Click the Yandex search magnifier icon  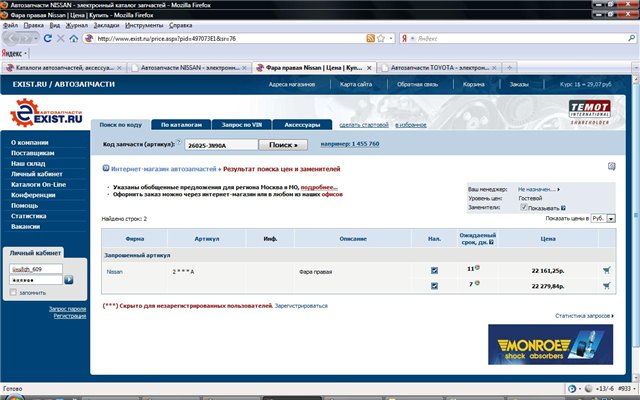pos(631,38)
